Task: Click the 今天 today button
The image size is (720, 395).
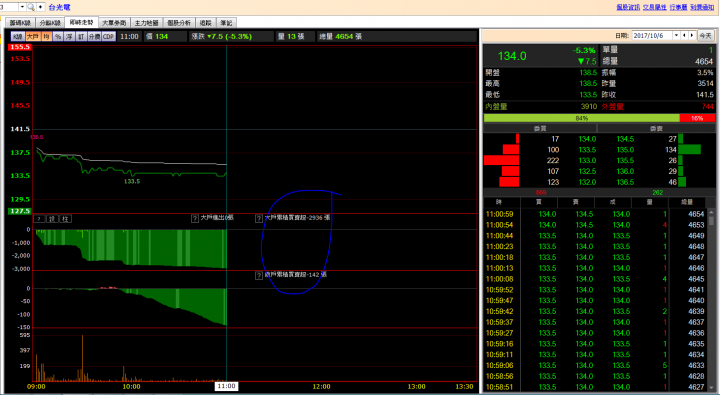Action: pyautogui.click(x=705, y=35)
